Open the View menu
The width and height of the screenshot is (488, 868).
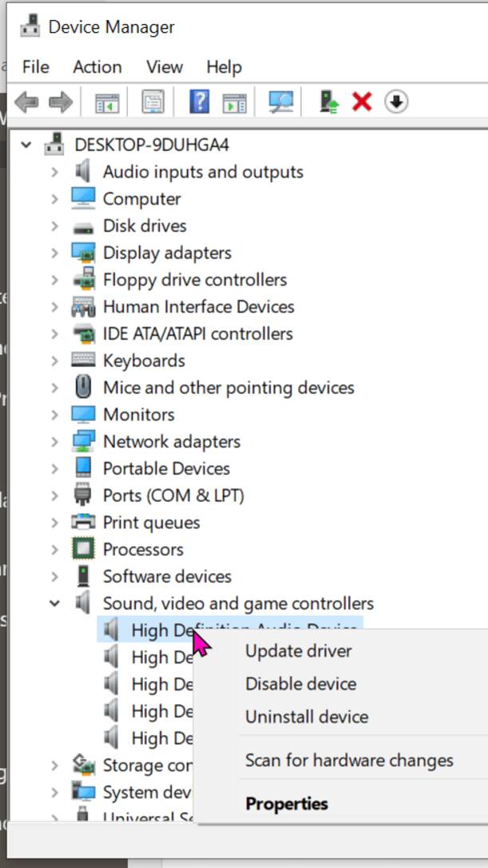pos(165,67)
